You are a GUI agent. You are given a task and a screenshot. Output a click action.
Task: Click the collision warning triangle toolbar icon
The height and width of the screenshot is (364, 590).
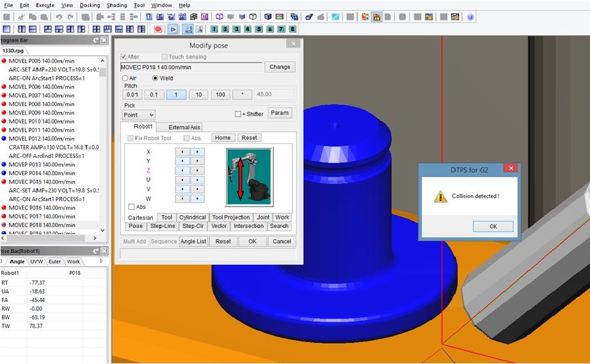pos(377,17)
